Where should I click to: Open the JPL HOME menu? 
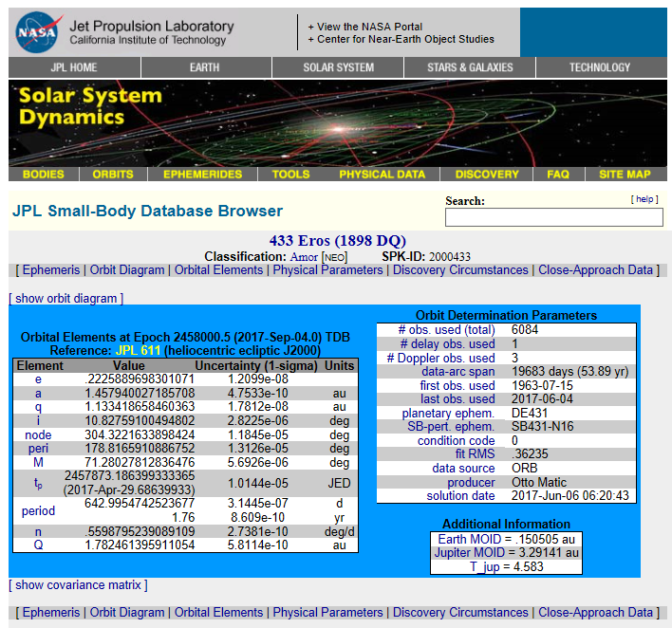pyautogui.click(x=74, y=67)
